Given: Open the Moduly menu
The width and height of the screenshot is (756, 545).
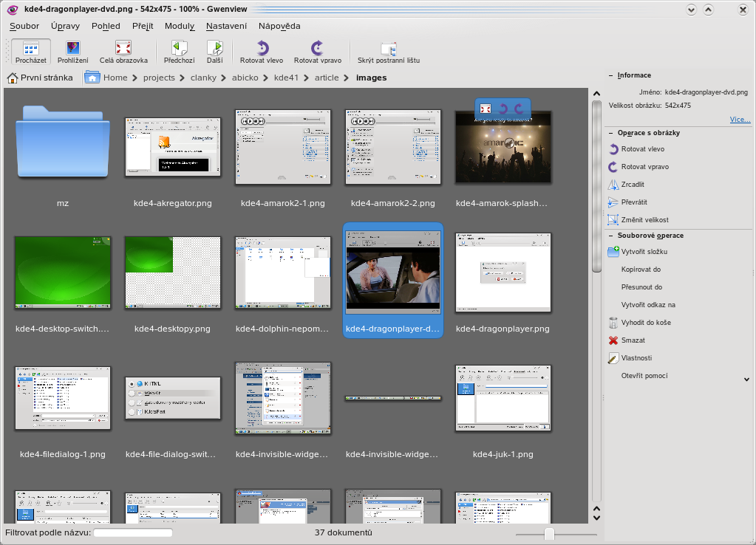Looking at the screenshot, I should tap(180, 26).
